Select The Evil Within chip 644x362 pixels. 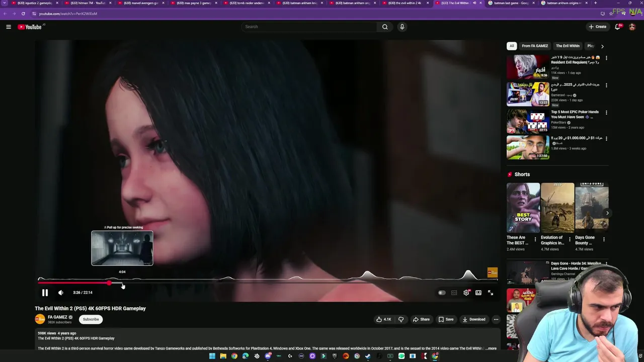click(x=568, y=46)
